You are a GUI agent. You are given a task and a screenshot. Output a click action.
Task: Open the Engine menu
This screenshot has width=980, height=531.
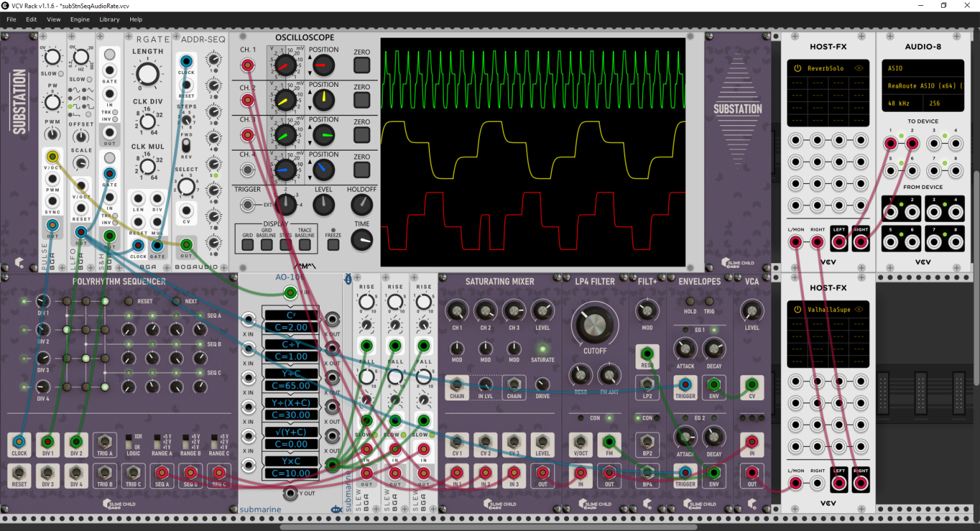80,19
